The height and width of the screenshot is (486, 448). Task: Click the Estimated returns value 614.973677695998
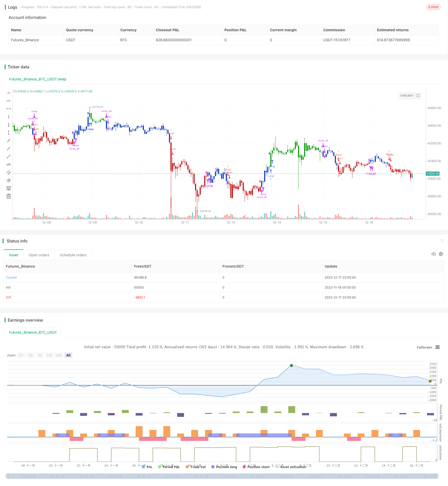coord(393,40)
